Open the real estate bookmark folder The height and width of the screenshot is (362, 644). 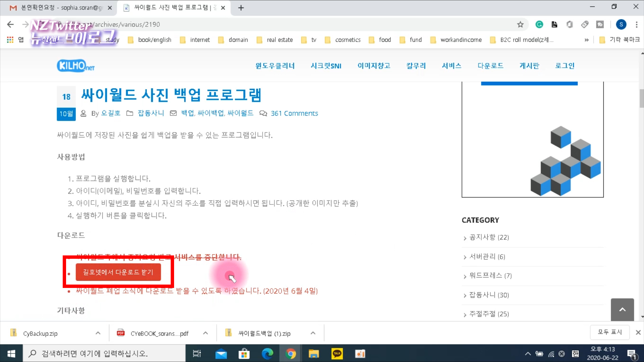click(275, 40)
